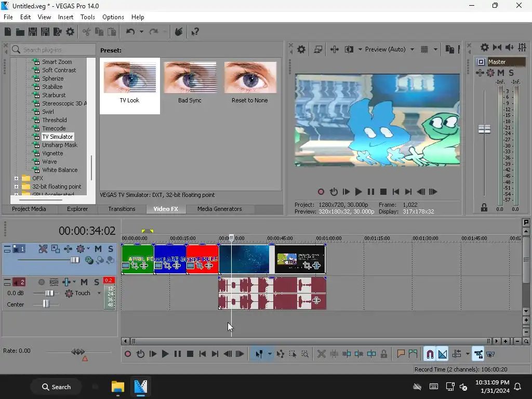Screen dimensions: 532x399
Task: Toggle the Master bus Mute M button
Action: pyautogui.click(x=501, y=73)
